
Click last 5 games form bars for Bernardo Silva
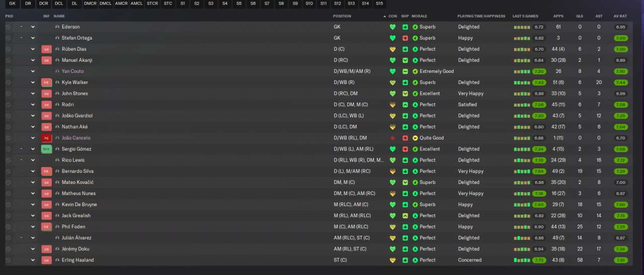(522, 171)
